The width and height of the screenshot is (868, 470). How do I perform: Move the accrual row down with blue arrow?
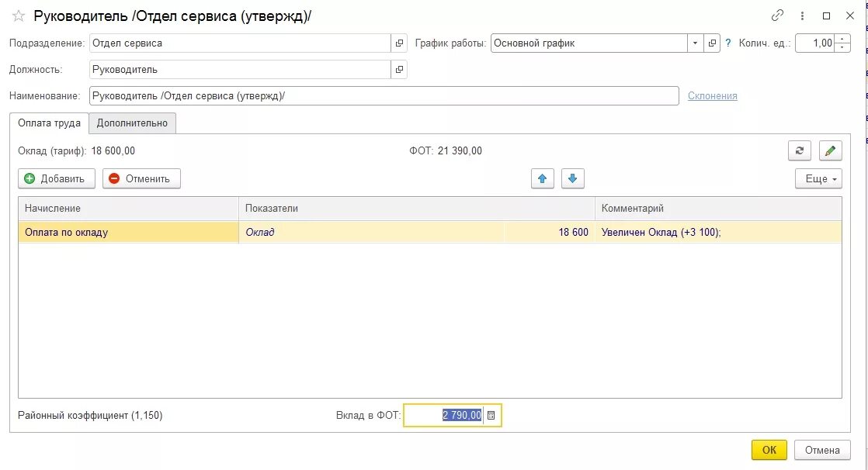point(573,178)
